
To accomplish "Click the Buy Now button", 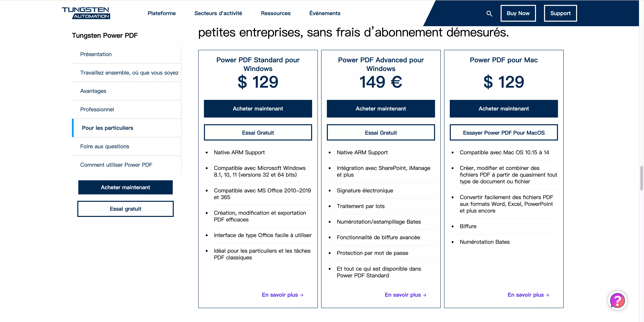I will (518, 13).
